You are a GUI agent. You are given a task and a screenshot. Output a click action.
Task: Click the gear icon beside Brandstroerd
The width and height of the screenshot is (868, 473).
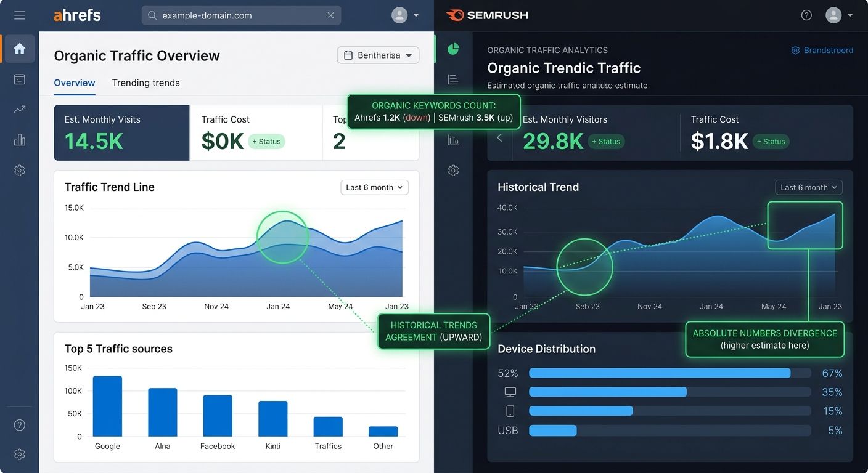795,50
